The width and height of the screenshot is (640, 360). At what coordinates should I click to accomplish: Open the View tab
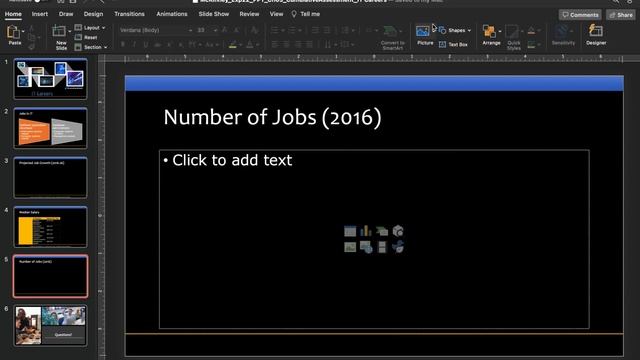pos(276,14)
